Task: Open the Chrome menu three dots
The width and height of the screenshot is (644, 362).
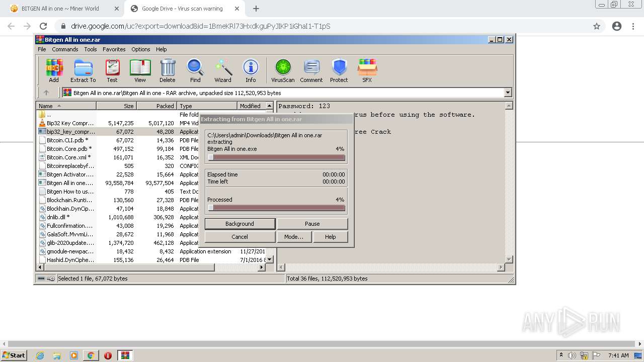Action: pyautogui.click(x=633, y=26)
